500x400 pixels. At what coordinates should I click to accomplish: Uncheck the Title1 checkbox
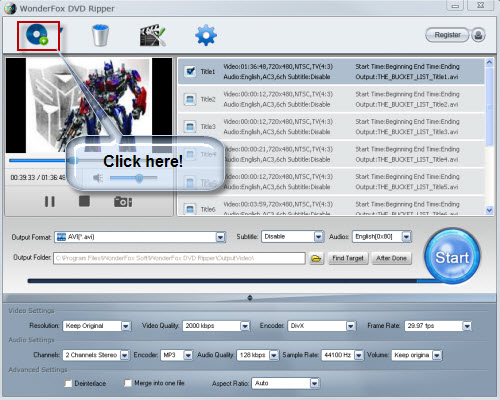coord(190,71)
